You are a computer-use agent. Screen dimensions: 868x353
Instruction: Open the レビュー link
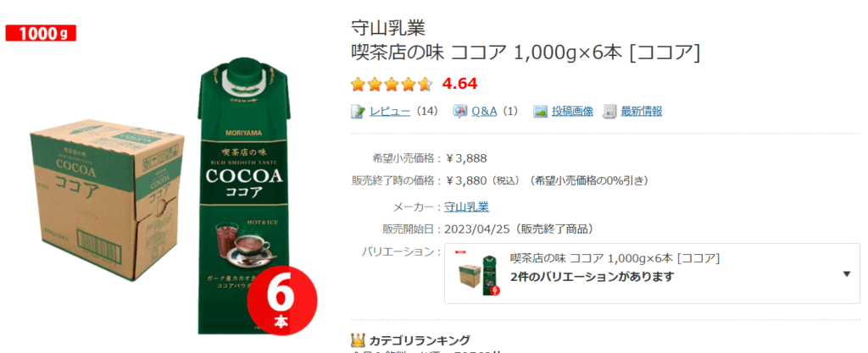coord(390,111)
